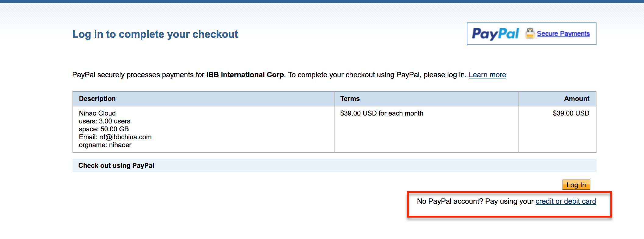The width and height of the screenshot is (644, 239).
Task: Click the users: 3.00 users line
Action: (x=104, y=121)
